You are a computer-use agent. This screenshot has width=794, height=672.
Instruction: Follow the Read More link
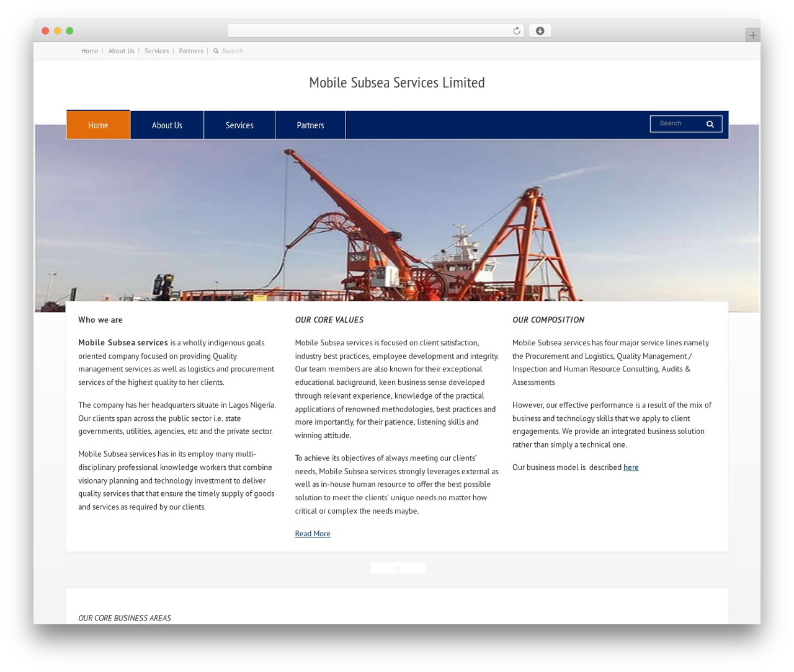tap(313, 534)
